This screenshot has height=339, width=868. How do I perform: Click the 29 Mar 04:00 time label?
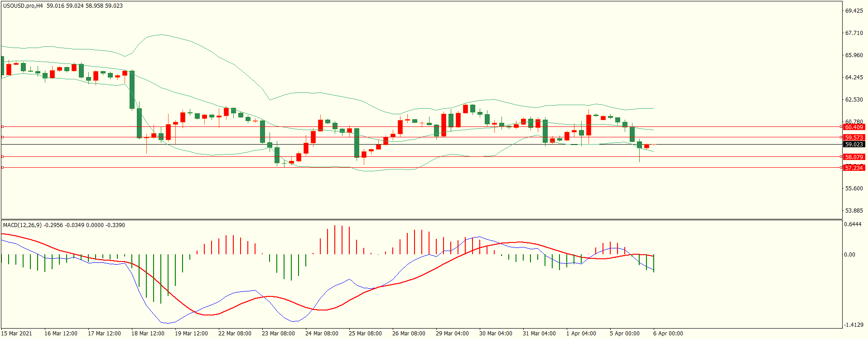[x=452, y=334]
